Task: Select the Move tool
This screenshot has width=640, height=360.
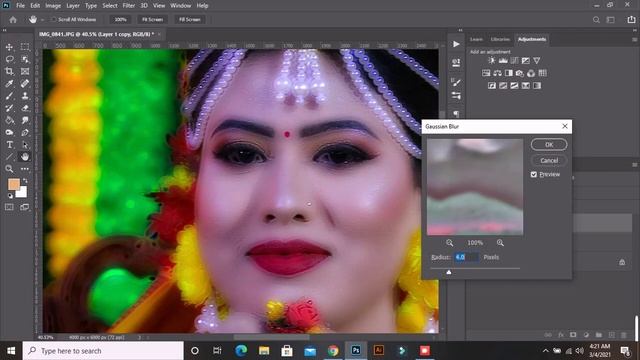Action: pyautogui.click(x=9, y=47)
